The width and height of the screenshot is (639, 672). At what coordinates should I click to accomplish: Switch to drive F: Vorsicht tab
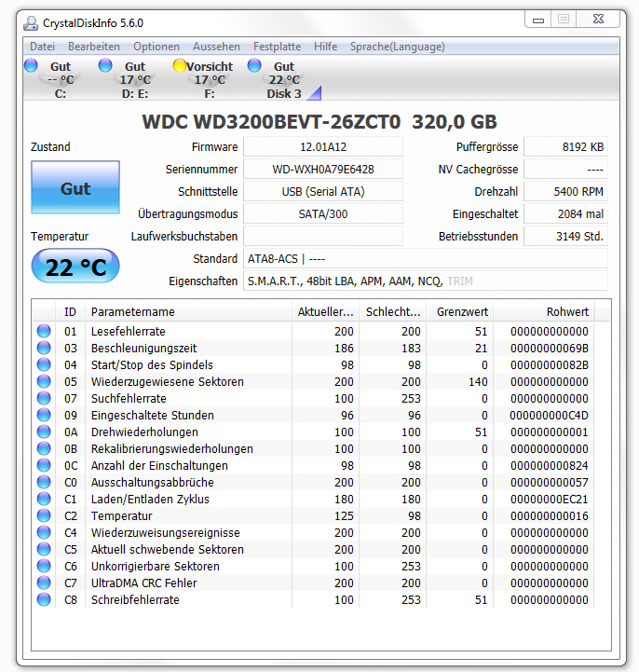(210, 80)
